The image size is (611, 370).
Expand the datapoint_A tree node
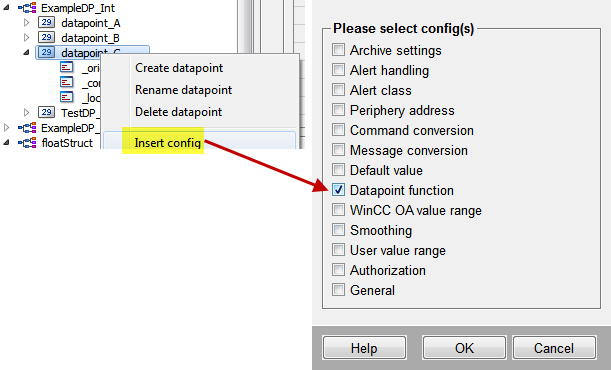pos(26,23)
